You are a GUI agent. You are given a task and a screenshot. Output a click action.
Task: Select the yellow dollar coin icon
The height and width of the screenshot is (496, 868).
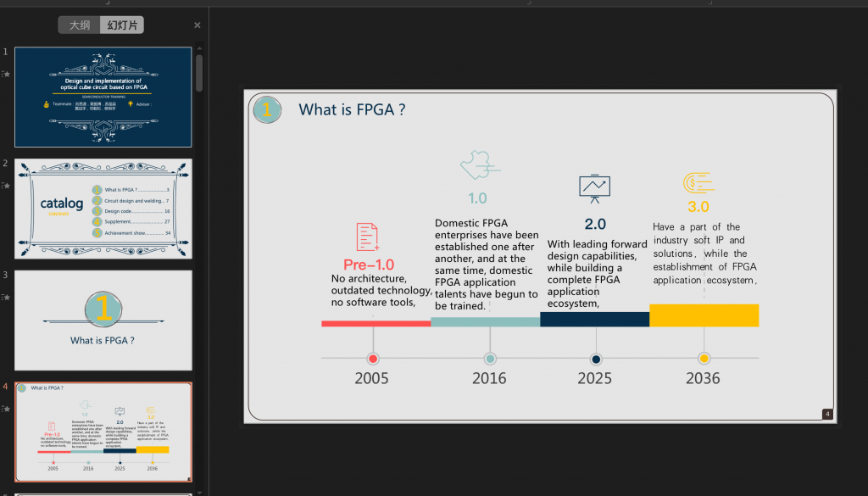[698, 182]
